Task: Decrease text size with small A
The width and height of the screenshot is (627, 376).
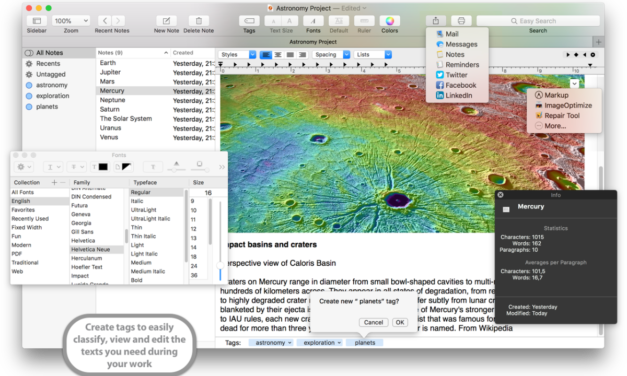Action: click(273, 21)
